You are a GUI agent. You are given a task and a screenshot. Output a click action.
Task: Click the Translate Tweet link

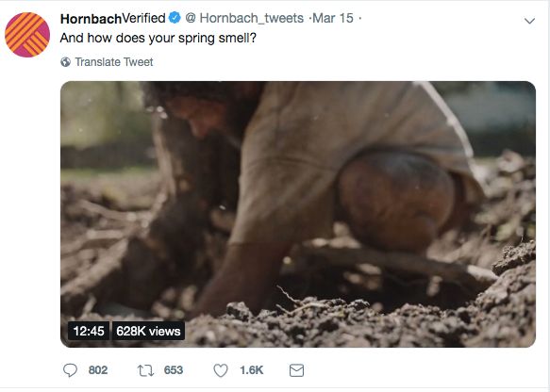click(114, 62)
